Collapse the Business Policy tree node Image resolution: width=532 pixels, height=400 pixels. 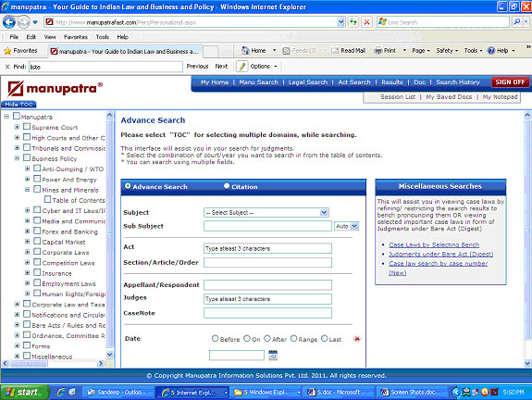(x=17, y=158)
